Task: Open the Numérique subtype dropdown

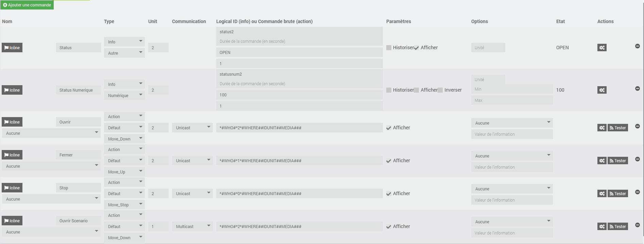Action: 124,96
